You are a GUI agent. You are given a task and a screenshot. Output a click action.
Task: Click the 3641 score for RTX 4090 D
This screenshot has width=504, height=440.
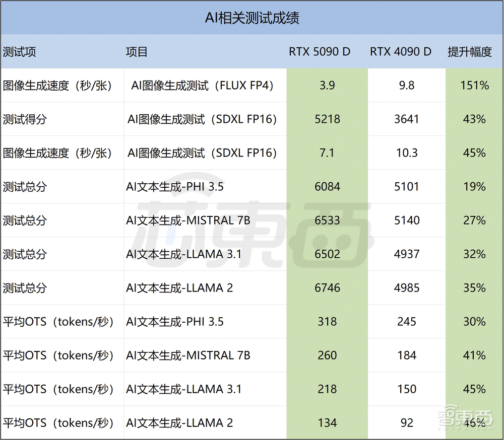pos(406,119)
